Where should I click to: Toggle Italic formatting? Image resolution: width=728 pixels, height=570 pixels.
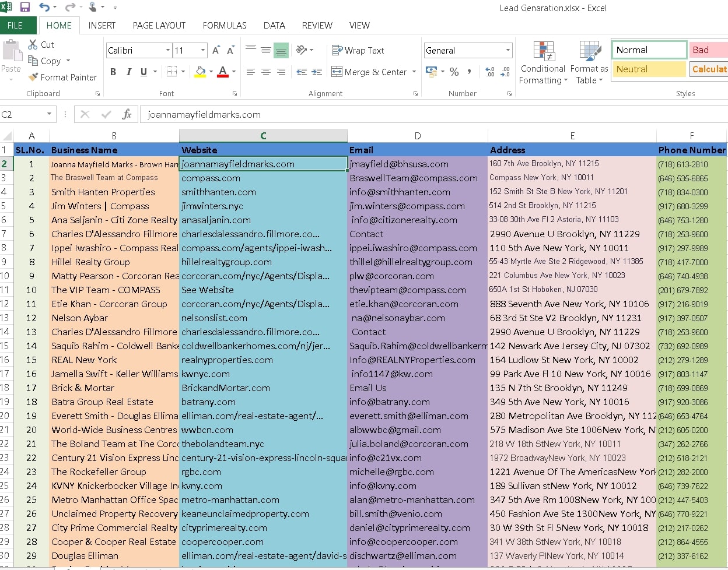tap(128, 72)
